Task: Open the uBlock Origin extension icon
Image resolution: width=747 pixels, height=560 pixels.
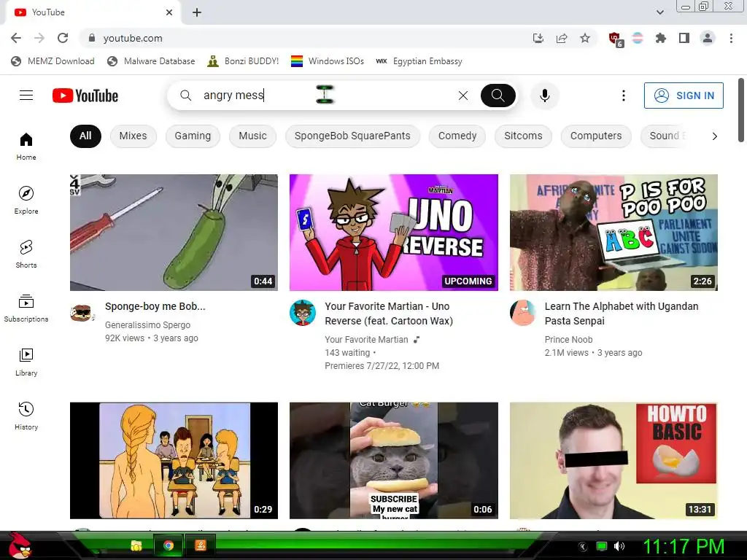Action: click(616, 39)
